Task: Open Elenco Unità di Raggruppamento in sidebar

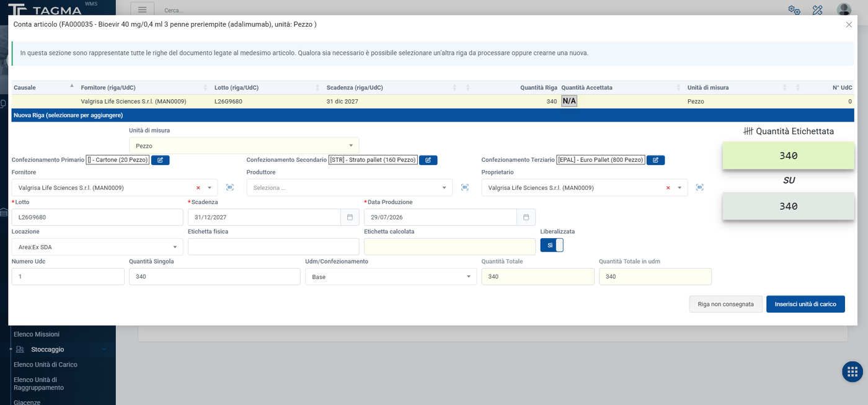Action: pyautogui.click(x=38, y=383)
